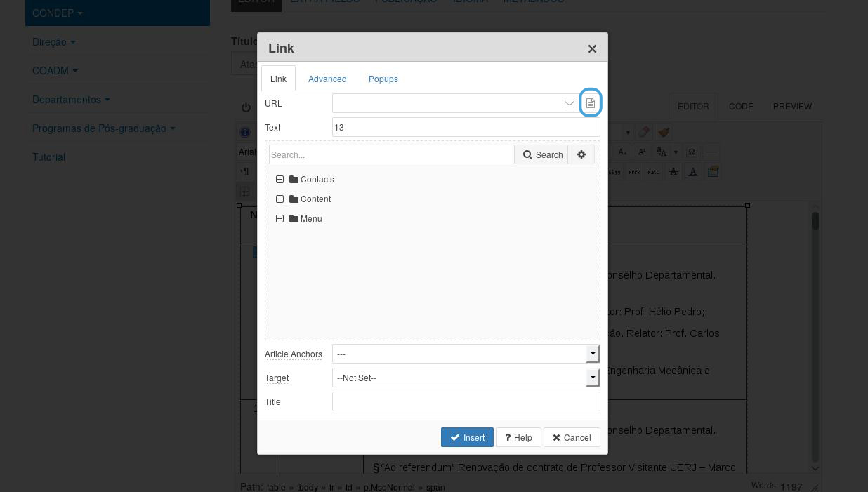Expand the Departamentos sidebar menu
Screen dimensions: 868x492
[x=71, y=100]
